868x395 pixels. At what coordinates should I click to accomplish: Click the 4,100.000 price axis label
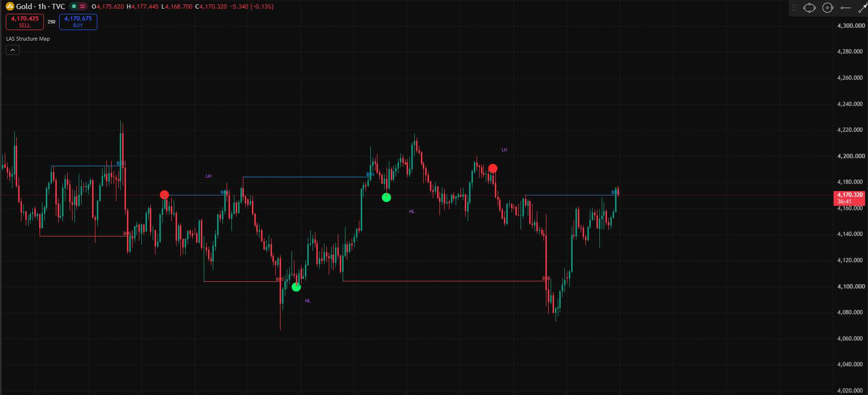pos(851,286)
